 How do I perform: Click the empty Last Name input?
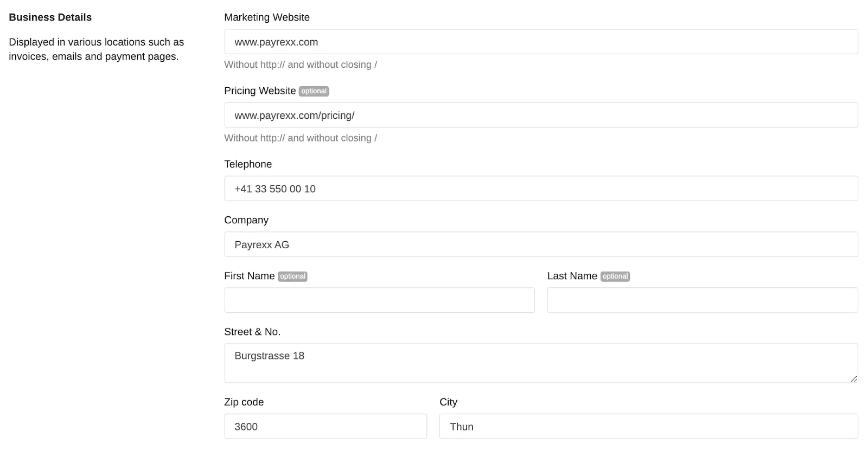(x=702, y=300)
